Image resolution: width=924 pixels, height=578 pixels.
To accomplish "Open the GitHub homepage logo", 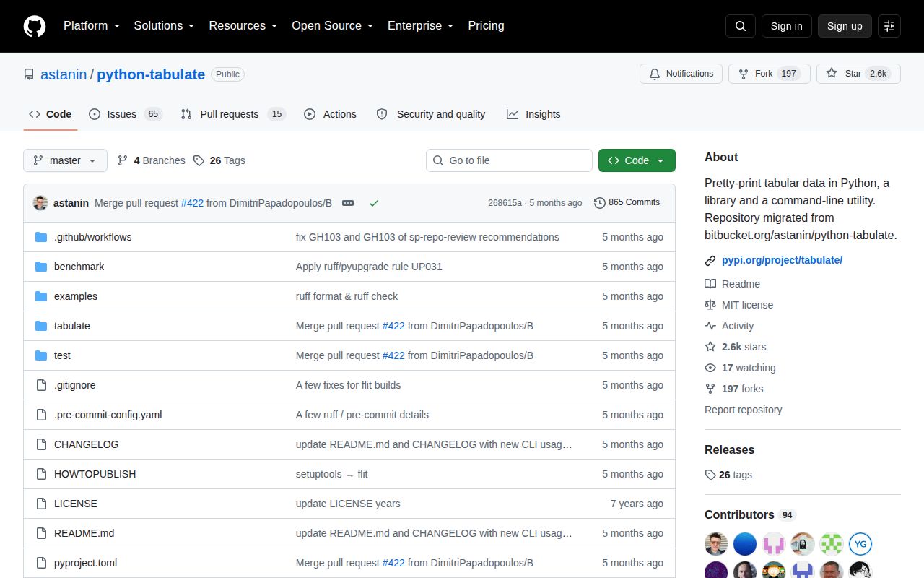I will click(x=35, y=26).
